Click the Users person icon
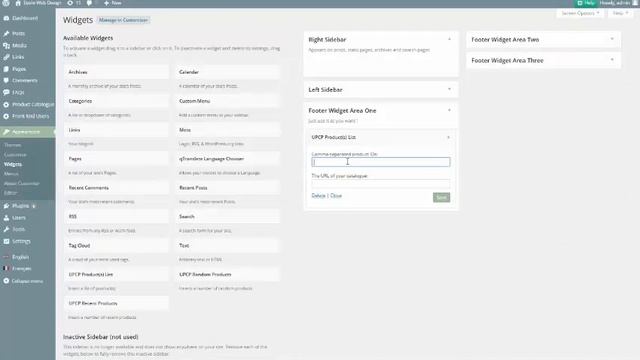This screenshot has width=640, height=360. (x=6, y=218)
